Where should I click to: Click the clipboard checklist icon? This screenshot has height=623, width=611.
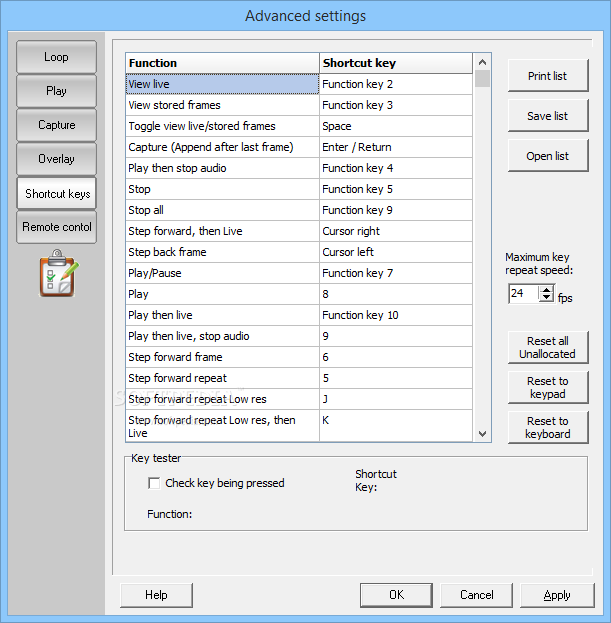[x=58, y=273]
